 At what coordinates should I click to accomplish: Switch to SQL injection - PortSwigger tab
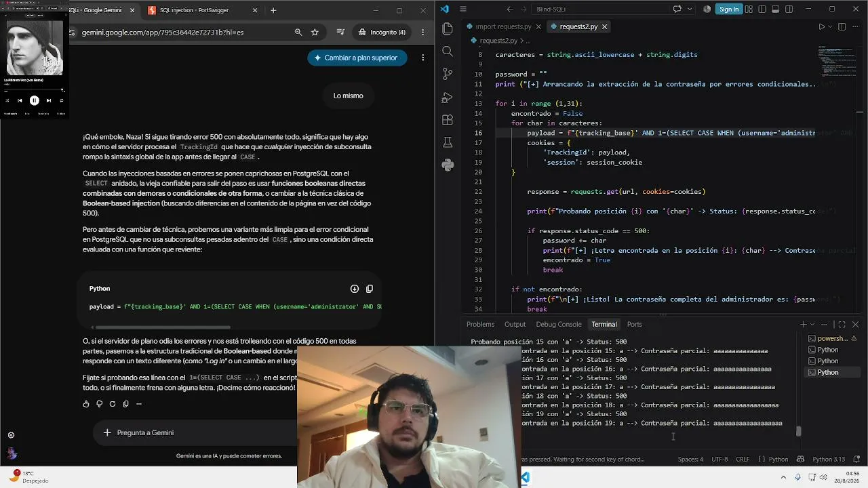coord(203,10)
